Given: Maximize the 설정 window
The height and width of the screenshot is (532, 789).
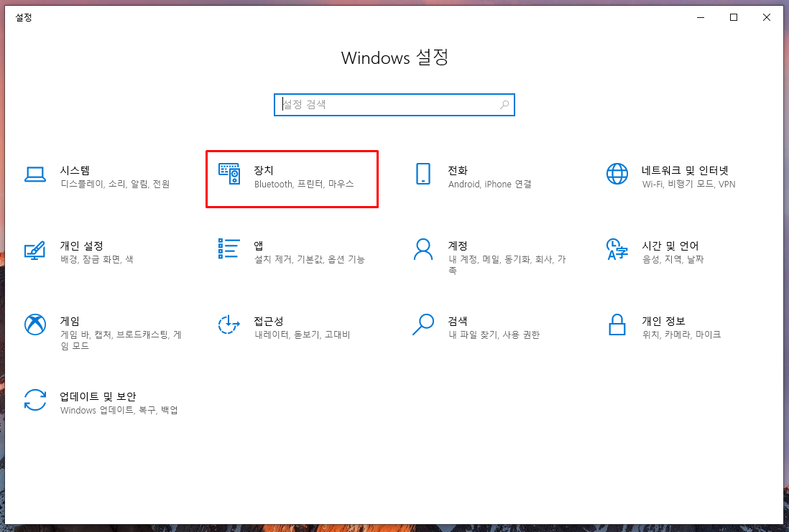Looking at the screenshot, I should tap(734, 18).
